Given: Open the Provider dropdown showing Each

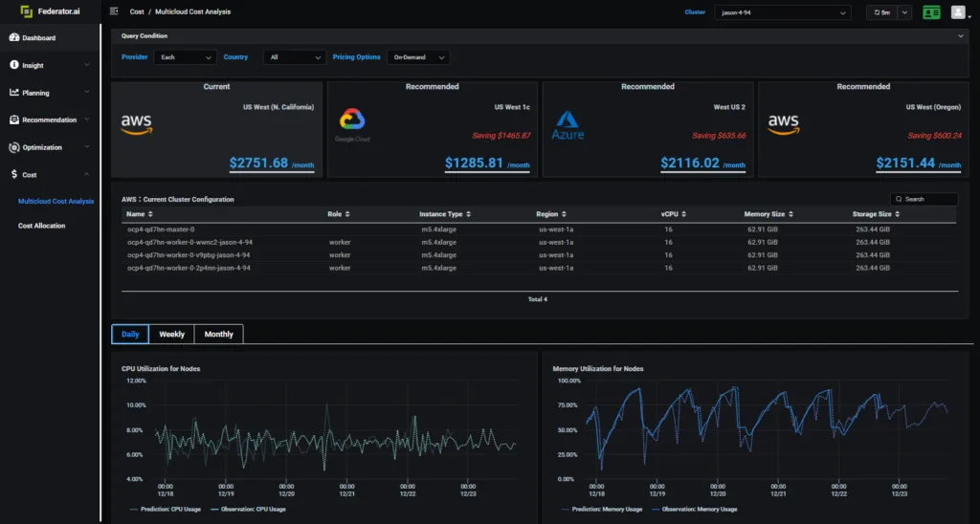Looking at the screenshot, I should pos(185,57).
